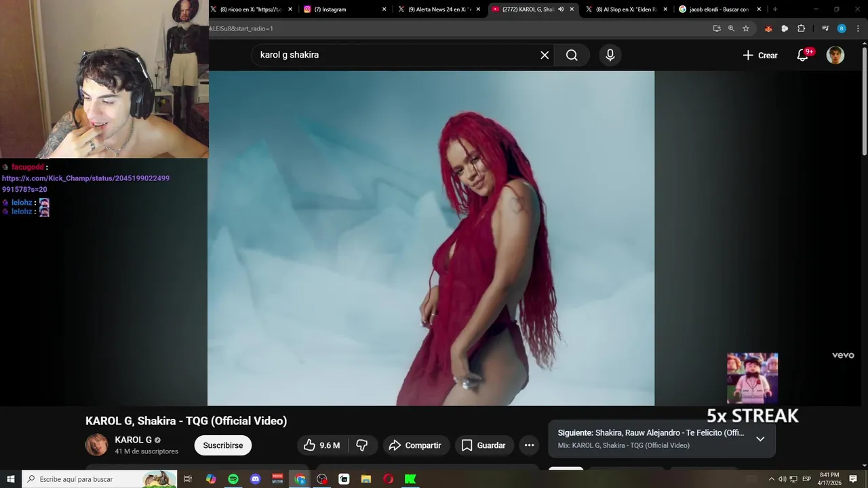Open the Kick_Champ x.com chat link

(85, 184)
